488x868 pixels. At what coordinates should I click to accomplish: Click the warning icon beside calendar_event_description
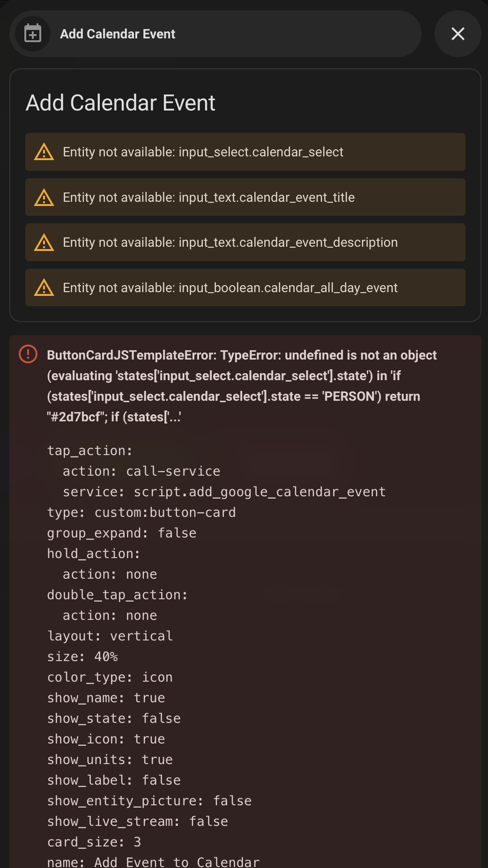point(44,242)
